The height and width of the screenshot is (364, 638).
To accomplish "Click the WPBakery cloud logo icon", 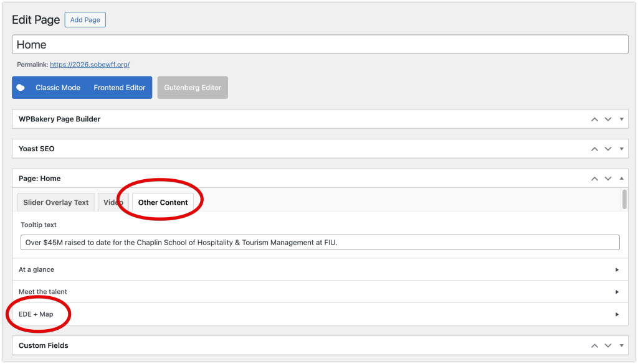I will (x=21, y=88).
